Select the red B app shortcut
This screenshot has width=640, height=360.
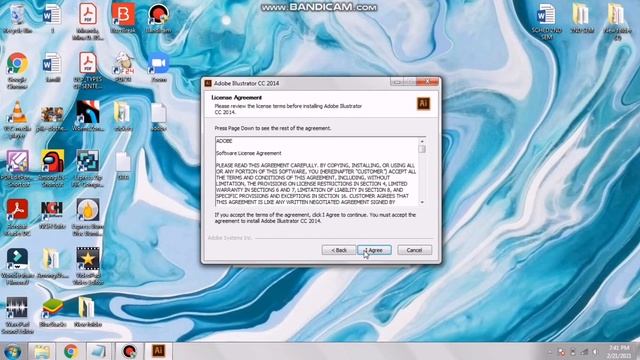pos(123,18)
